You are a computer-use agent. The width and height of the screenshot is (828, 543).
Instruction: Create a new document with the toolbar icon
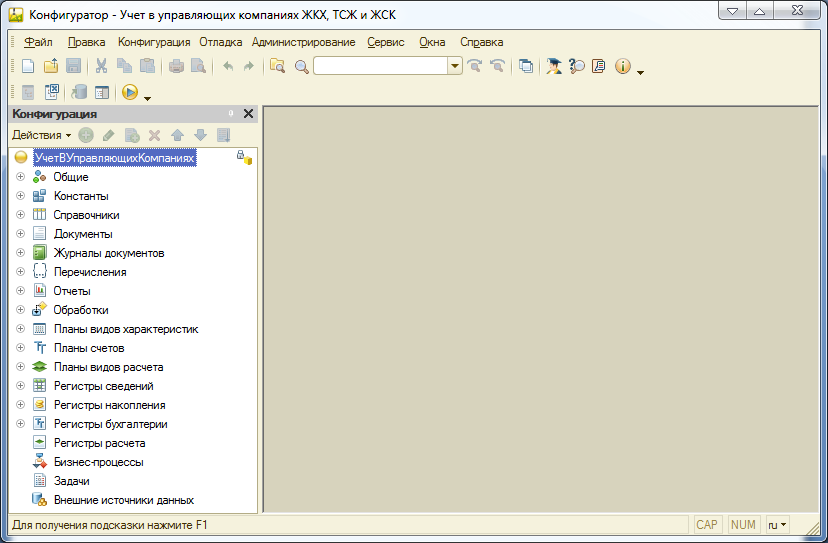[28, 66]
